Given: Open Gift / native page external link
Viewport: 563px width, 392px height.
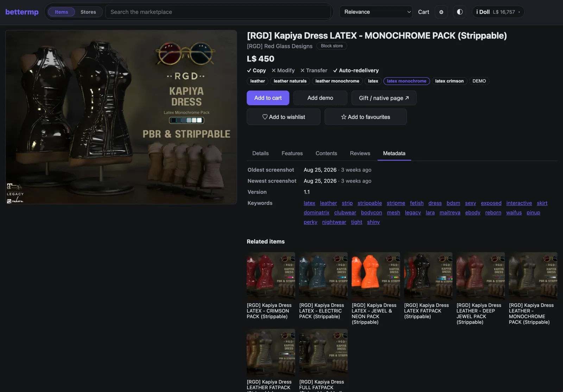Looking at the screenshot, I should (384, 98).
